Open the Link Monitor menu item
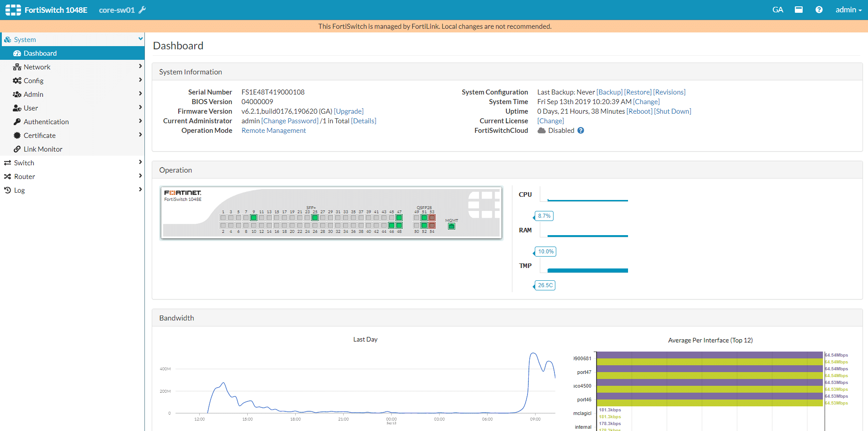The height and width of the screenshot is (431, 868). pyautogui.click(x=72, y=149)
